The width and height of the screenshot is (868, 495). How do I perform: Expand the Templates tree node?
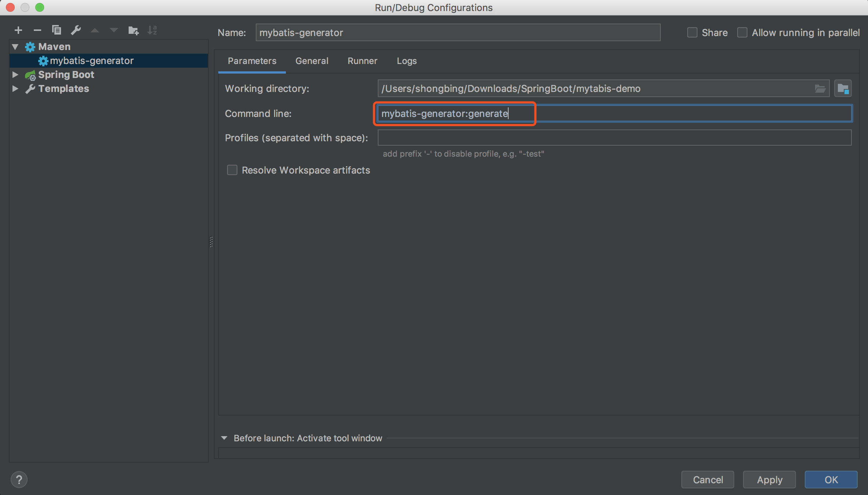(15, 89)
